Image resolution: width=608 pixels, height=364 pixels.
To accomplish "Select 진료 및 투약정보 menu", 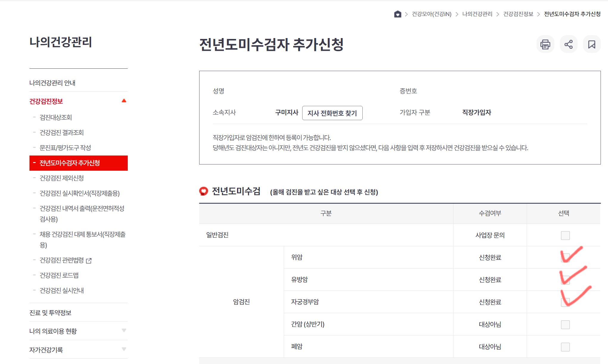I will tap(50, 313).
